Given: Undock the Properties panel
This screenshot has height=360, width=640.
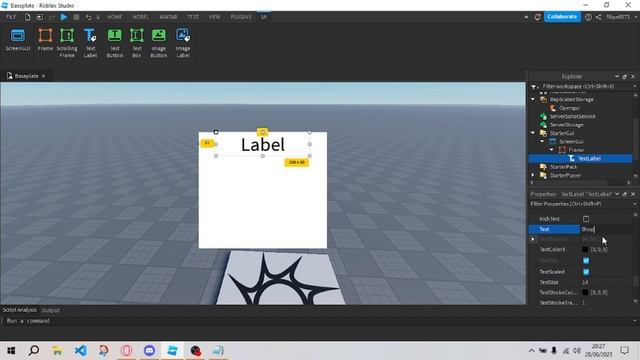Looking at the screenshot, I should 624,194.
